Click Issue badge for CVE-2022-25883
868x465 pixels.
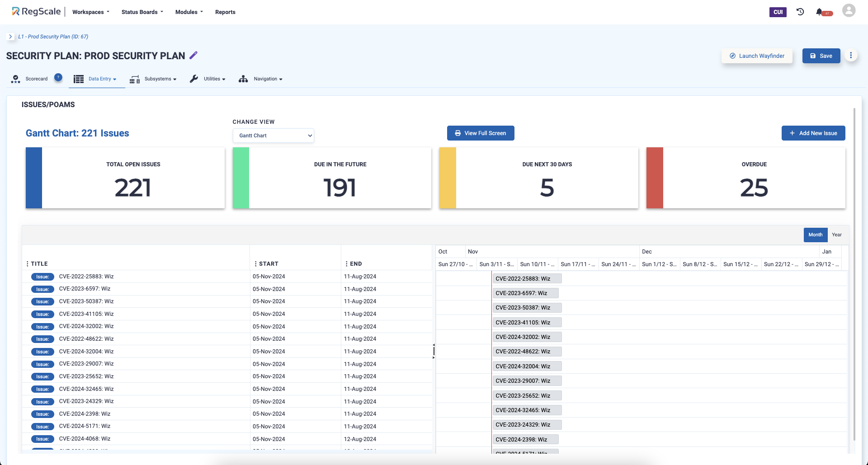tap(42, 277)
